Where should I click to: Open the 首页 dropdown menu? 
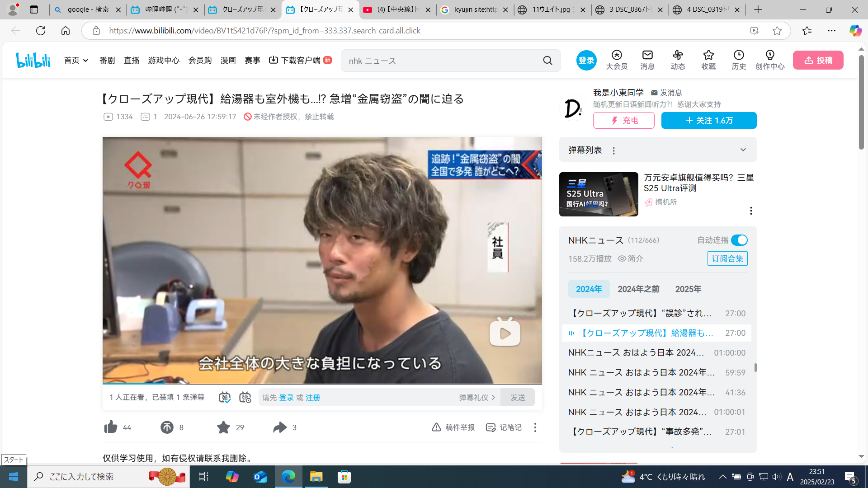(76, 60)
